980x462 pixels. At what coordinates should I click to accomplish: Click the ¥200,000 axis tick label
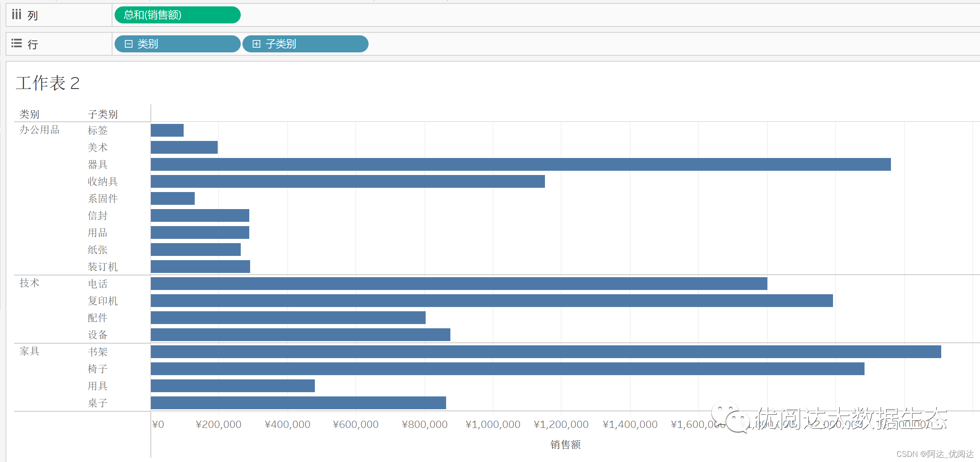point(219,425)
